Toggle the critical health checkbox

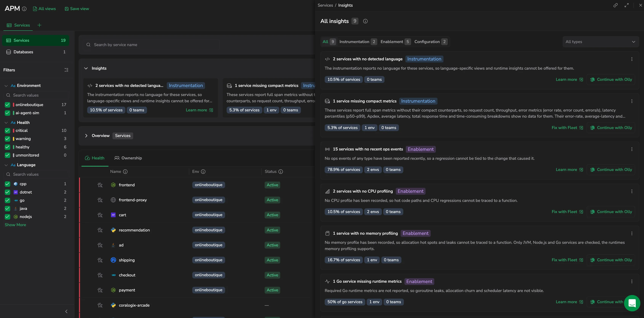[7, 131]
